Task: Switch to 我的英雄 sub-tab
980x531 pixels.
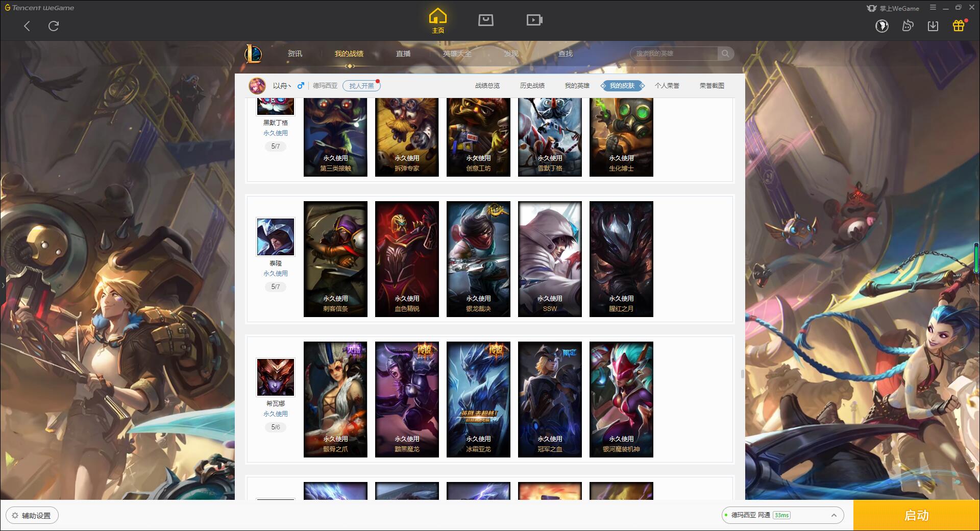Action: [577, 86]
